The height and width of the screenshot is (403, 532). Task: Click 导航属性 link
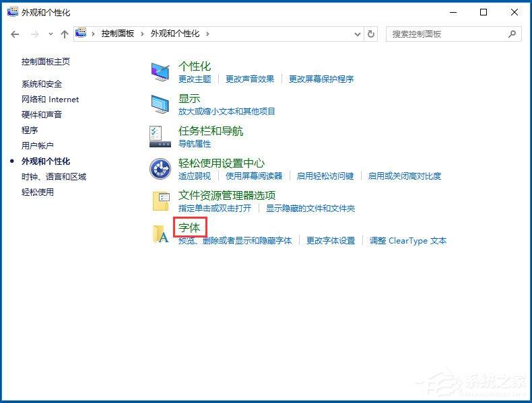(195, 144)
